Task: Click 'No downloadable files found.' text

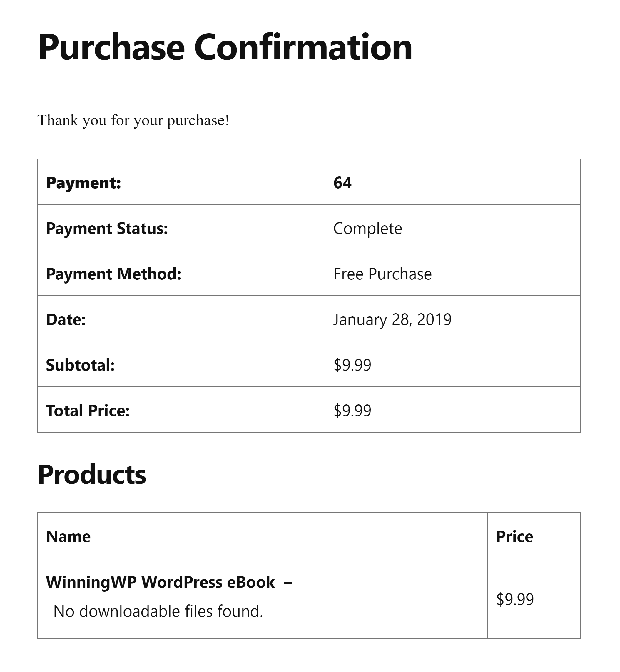Action: (x=158, y=611)
